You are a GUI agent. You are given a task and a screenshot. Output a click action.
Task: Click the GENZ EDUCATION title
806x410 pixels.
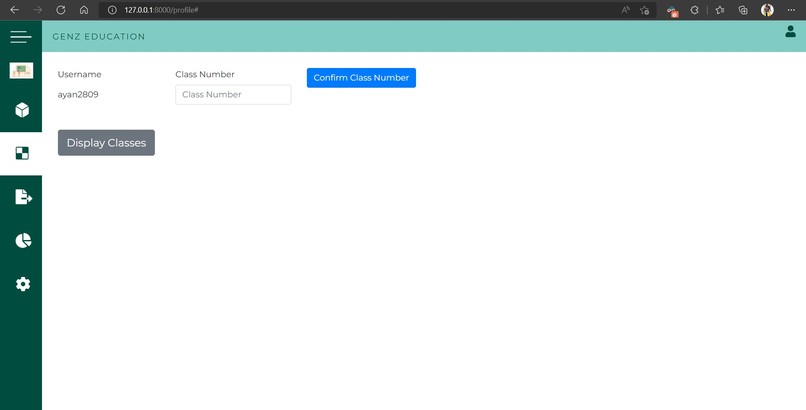click(99, 36)
